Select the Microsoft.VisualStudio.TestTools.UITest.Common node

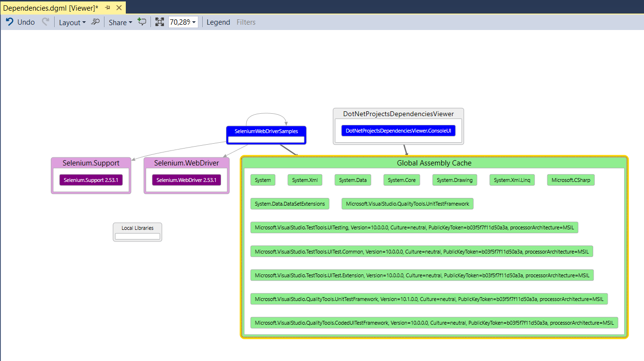(x=421, y=251)
